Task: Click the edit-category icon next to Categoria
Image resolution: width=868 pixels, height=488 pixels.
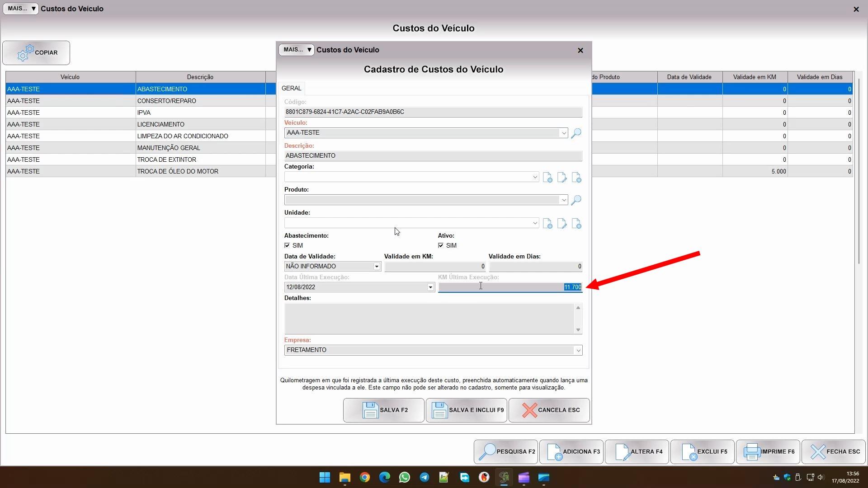Action: tap(562, 178)
